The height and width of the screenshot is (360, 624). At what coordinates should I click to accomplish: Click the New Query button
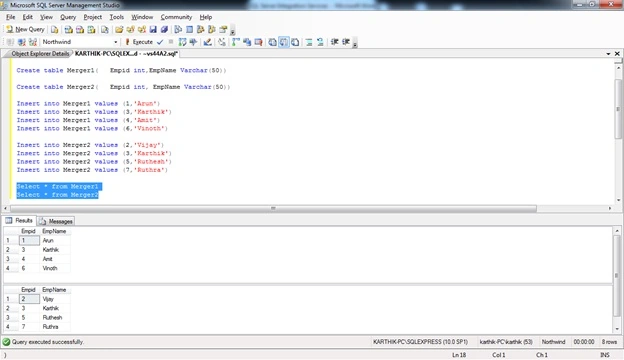[x=25, y=29]
